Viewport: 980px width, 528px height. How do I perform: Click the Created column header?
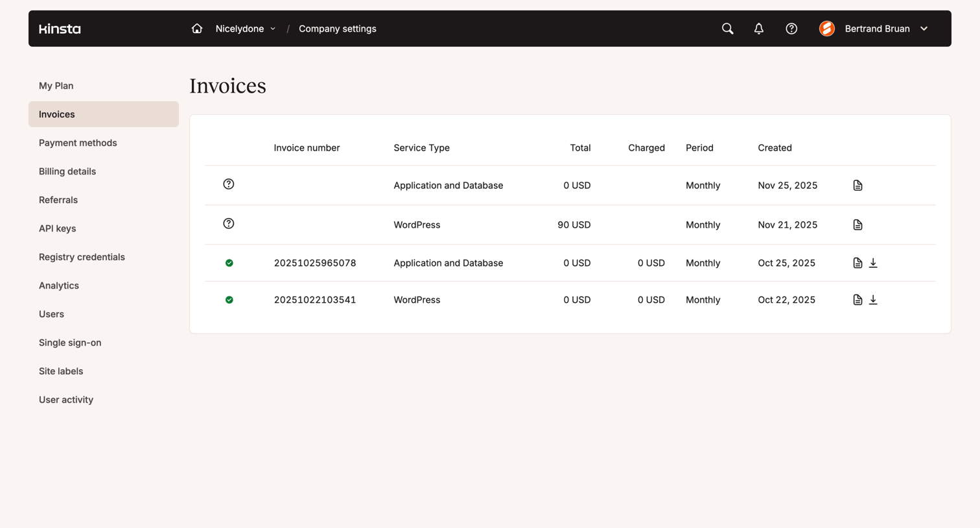coord(775,148)
